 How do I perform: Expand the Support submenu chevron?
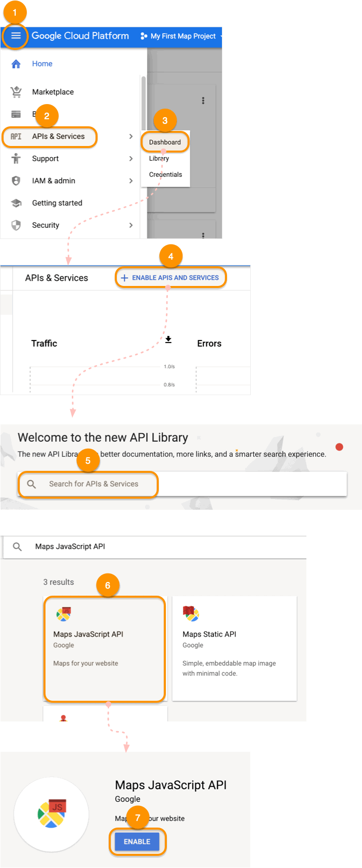pyautogui.click(x=131, y=159)
